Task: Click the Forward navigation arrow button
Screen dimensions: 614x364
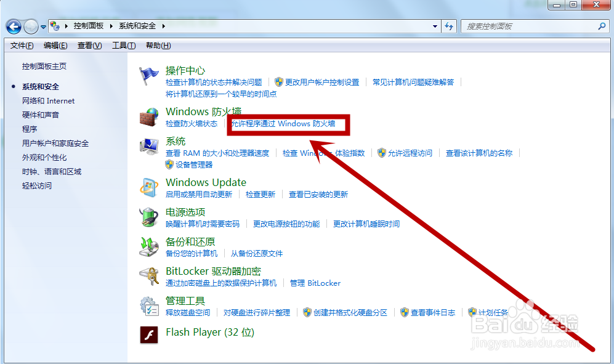Action: point(31,26)
